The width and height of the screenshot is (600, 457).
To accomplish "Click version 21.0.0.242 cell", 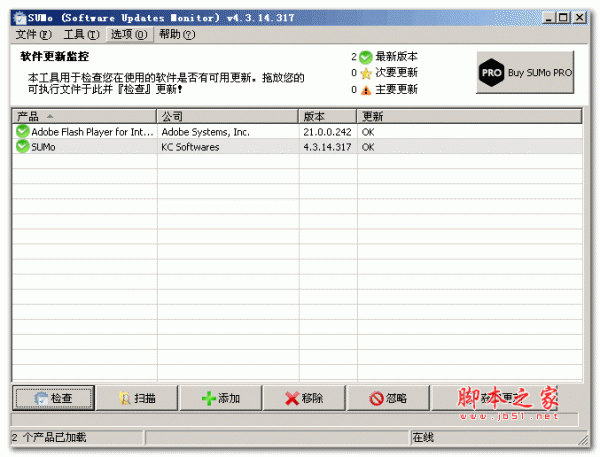I will coord(327,132).
